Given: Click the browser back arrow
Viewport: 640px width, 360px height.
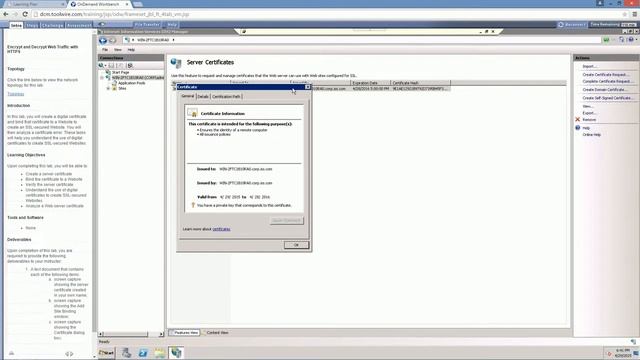Looking at the screenshot, I should click(x=6, y=14).
